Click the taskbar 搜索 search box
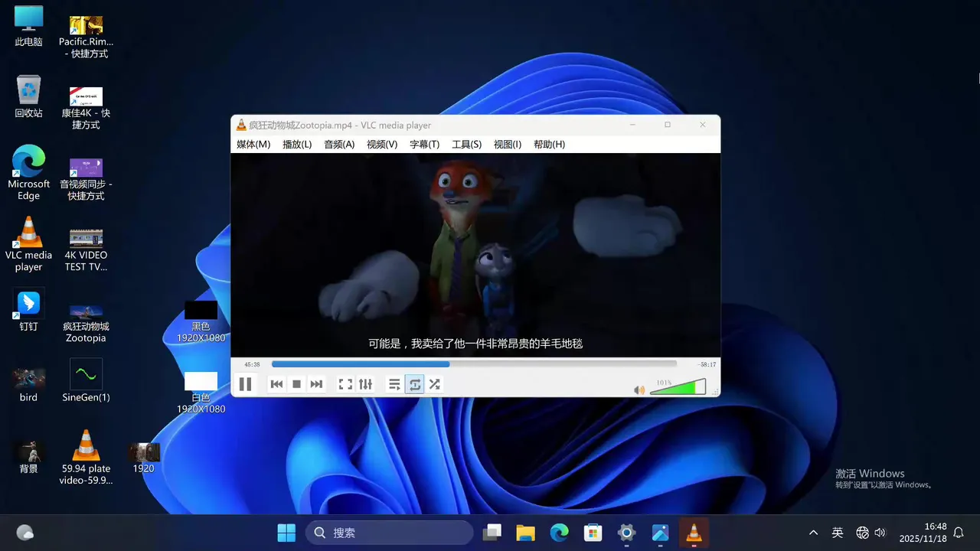 [389, 533]
